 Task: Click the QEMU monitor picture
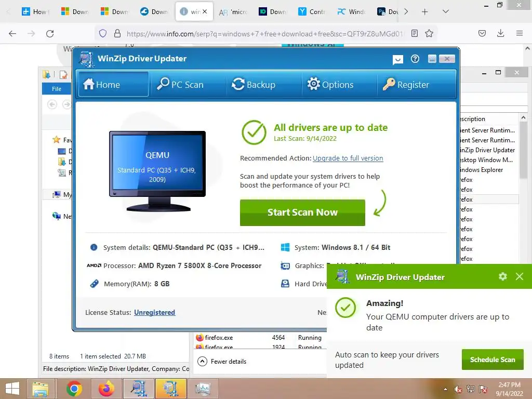point(157,171)
